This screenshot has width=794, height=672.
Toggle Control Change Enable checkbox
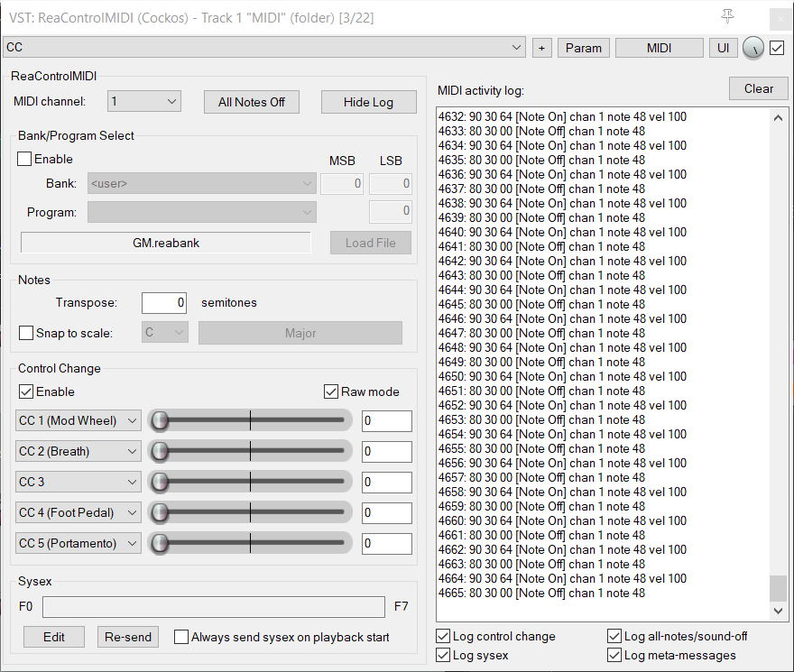pos(26,391)
